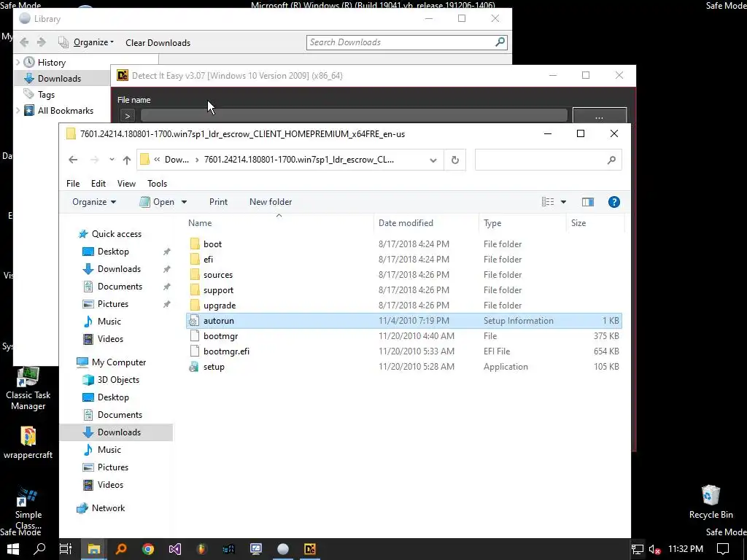Select the setup application file

coord(214,367)
